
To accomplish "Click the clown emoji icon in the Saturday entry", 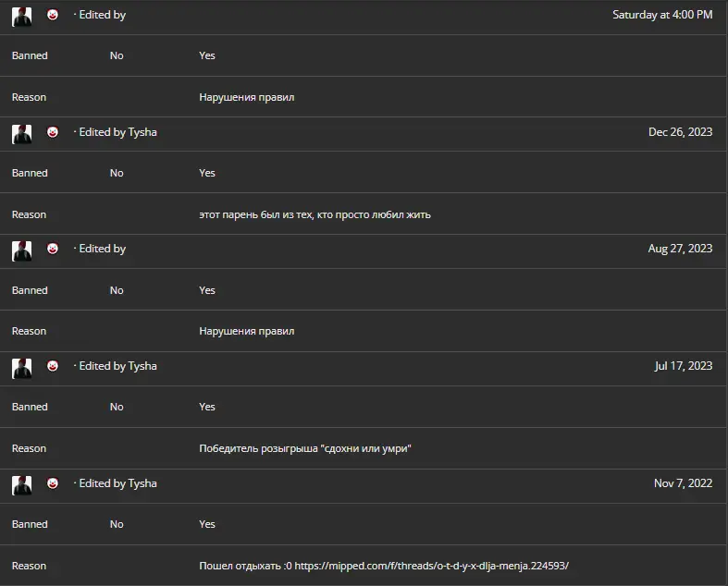I will [x=53, y=15].
